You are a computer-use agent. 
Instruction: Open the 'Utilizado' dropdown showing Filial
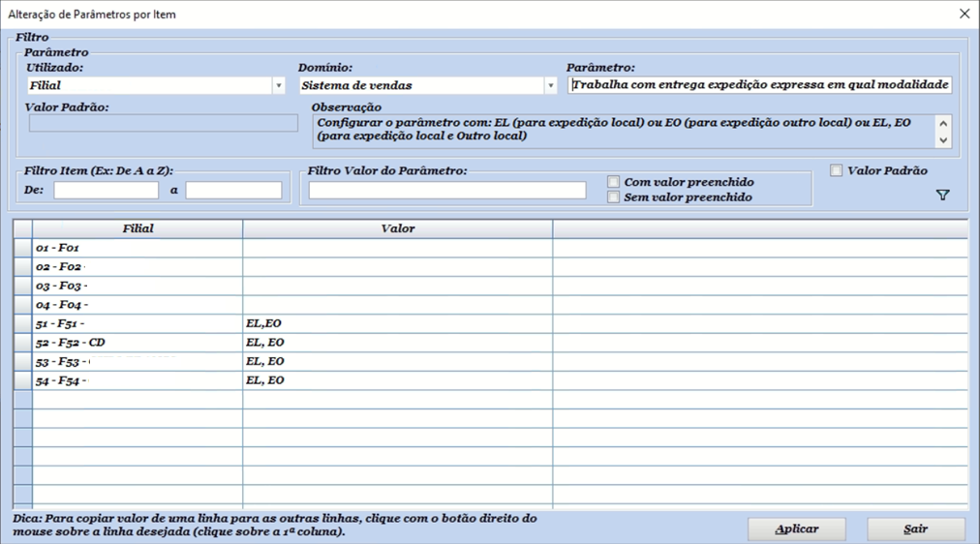coord(278,85)
